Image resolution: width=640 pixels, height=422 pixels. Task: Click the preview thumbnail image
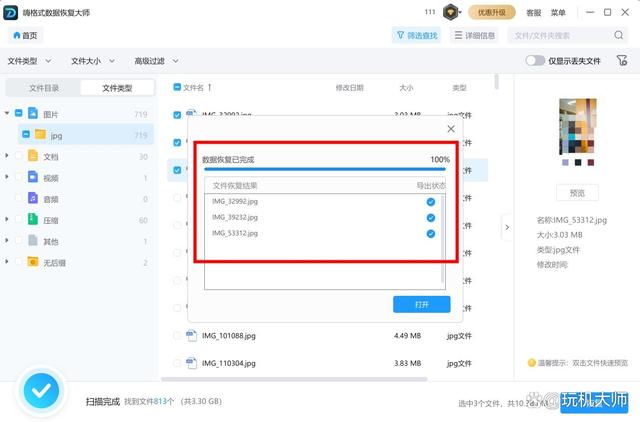578,127
